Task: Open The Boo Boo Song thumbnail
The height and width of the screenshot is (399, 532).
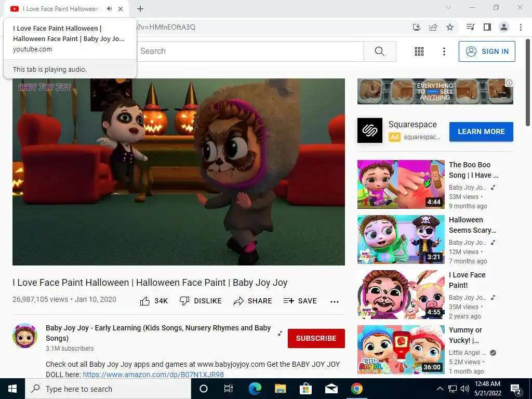Action: [x=401, y=184]
